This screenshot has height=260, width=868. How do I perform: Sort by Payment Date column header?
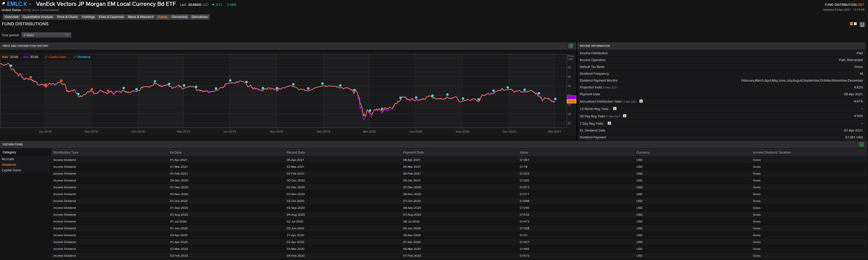click(414, 152)
